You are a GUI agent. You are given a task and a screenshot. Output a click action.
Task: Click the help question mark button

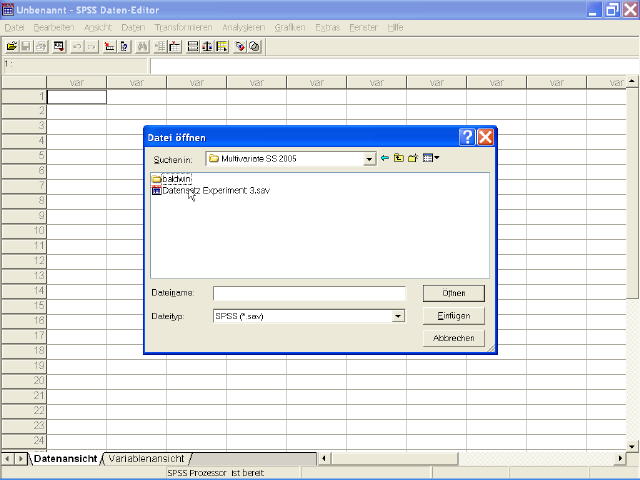point(467,137)
